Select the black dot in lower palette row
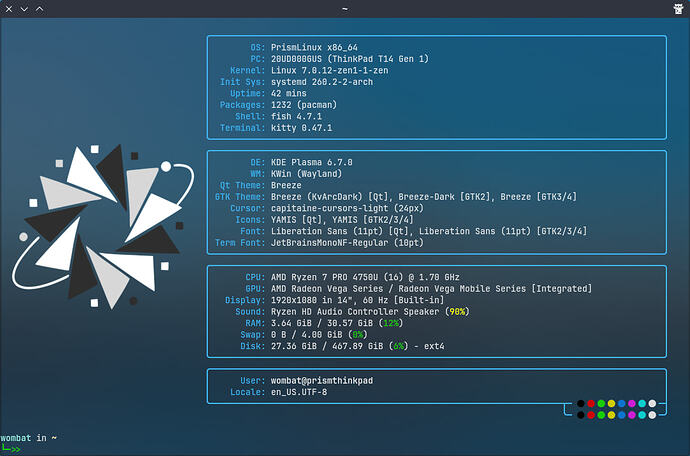The height and width of the screenshot is (456, 690). tap(581, 415)
